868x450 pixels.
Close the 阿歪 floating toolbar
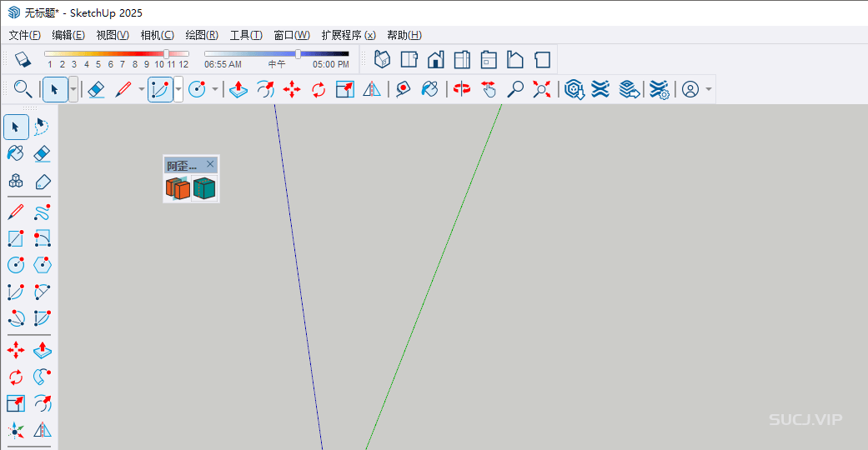coord(210,164)
